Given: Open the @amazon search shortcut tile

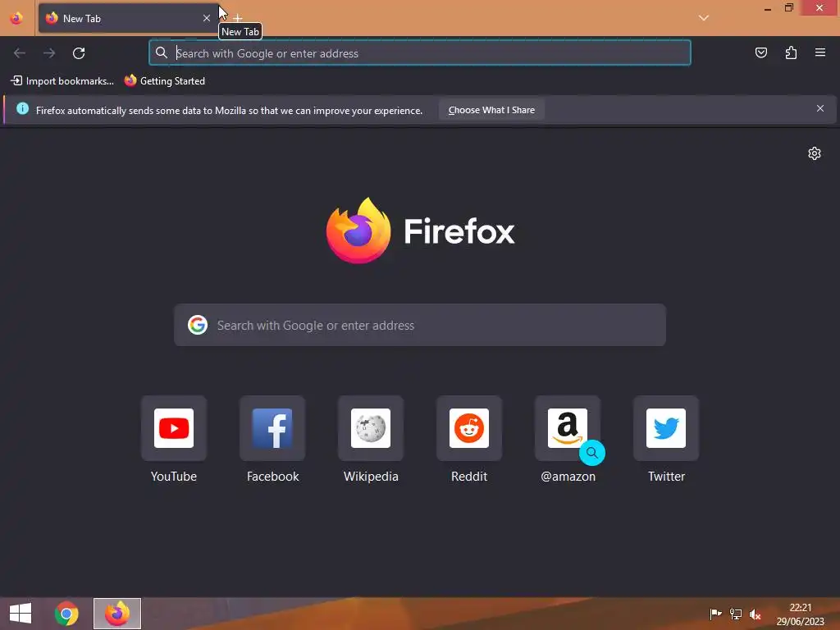Looking at the screenshot, I should click(568, 428).
